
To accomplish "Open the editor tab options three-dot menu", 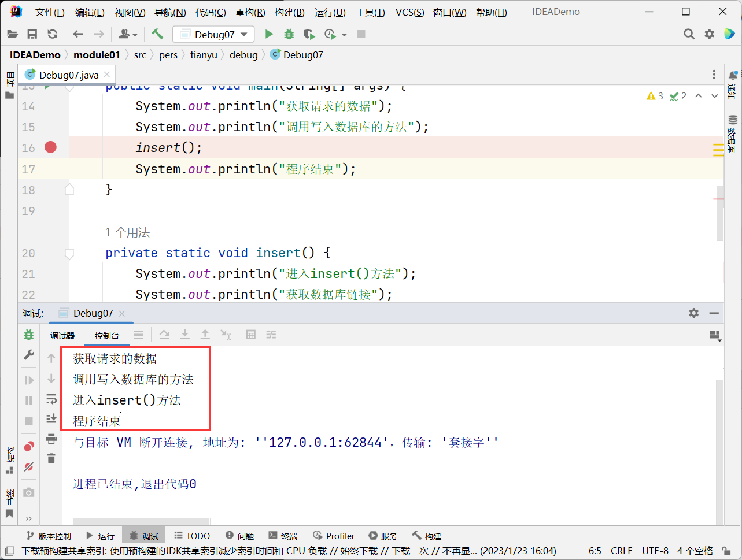I will point(714,75).
